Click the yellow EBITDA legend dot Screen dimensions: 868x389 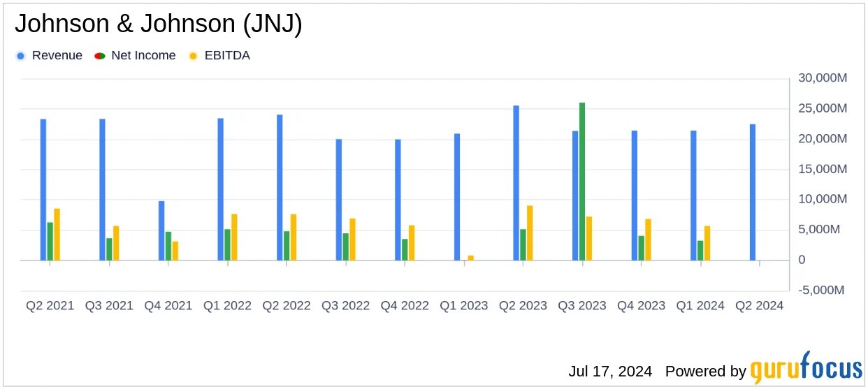pos(194,56)
